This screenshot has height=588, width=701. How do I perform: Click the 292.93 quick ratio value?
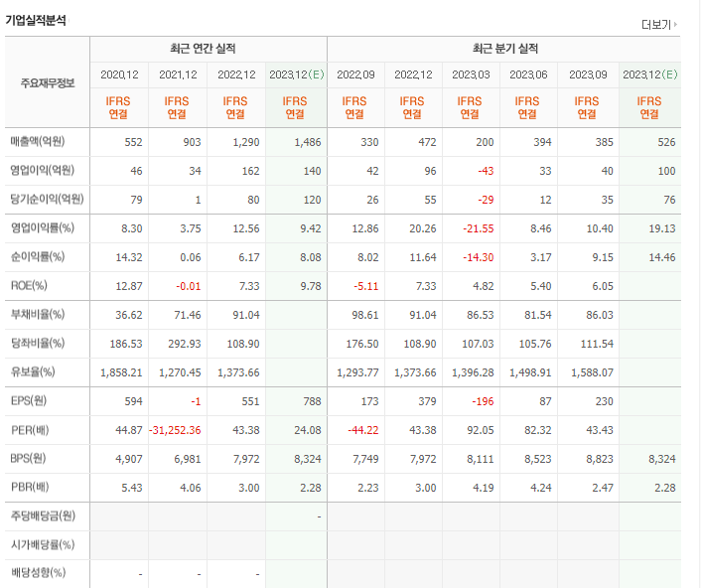(x=185, y=344)
